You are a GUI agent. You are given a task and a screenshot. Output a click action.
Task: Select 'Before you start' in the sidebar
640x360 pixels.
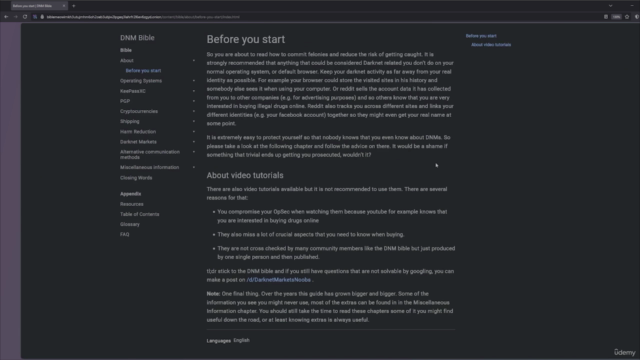click(143, 71)
